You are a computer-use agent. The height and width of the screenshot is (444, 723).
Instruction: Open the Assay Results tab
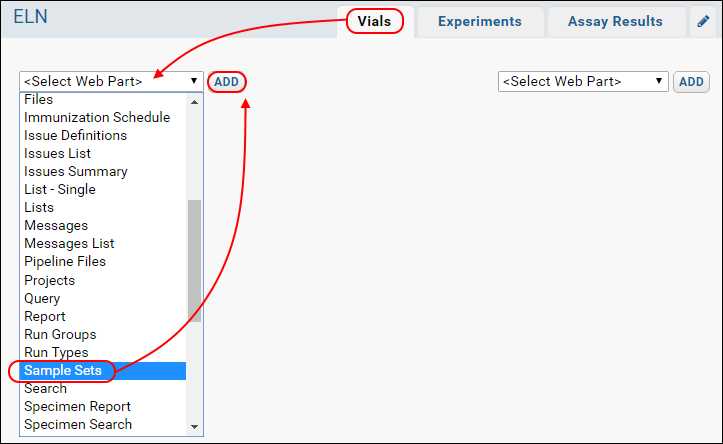point(615,21)
